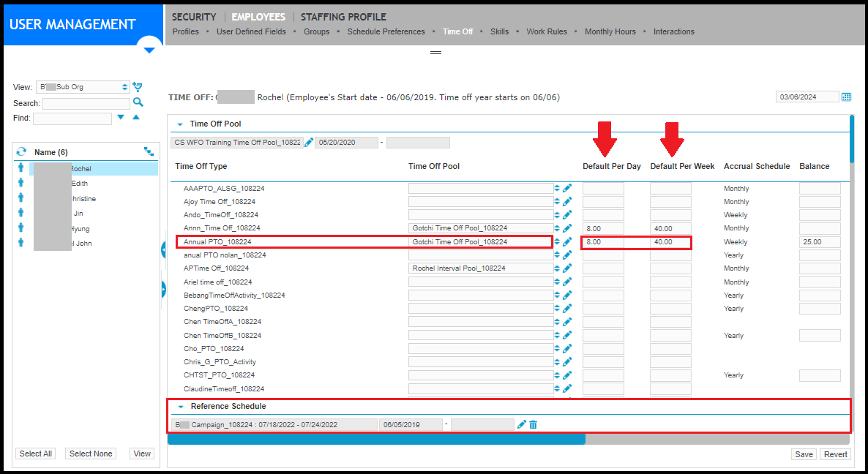Click pencil icon for Ajoy Time Off row
868x474 pixels.
click(567, 202)
